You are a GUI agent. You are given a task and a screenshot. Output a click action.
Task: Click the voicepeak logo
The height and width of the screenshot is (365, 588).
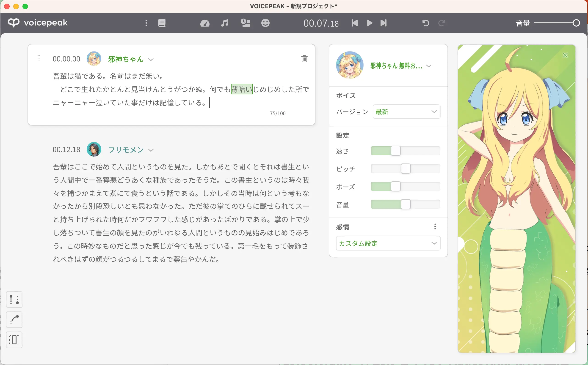pyautogui.click(x=38, y=23)
